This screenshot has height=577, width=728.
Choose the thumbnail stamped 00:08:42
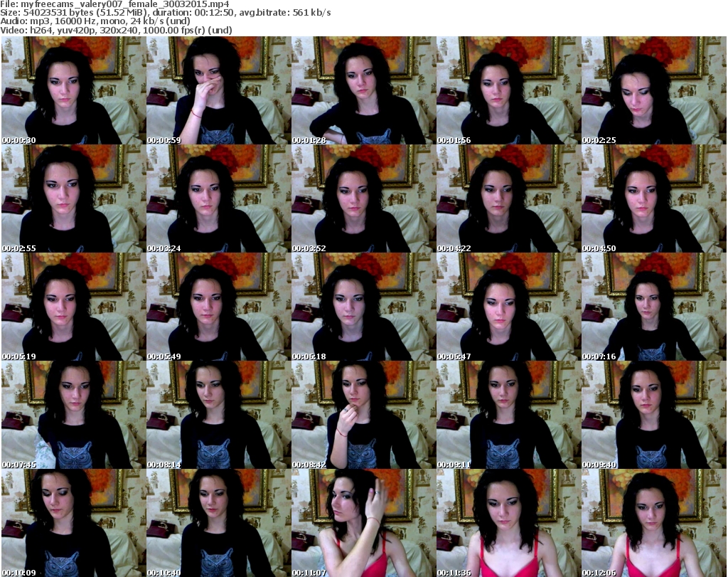(363, 415)
